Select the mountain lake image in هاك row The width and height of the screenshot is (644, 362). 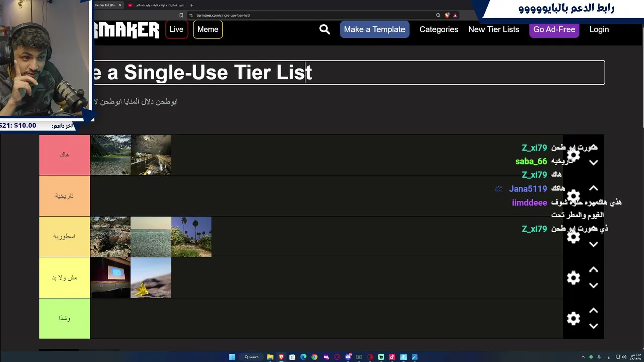tap(110, 155)
